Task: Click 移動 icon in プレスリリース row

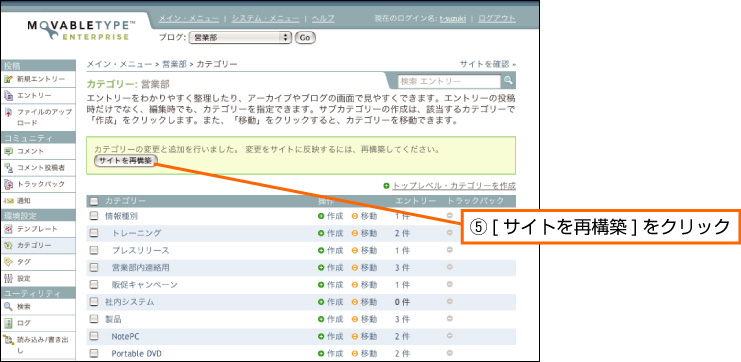Action: coord(355,250)
